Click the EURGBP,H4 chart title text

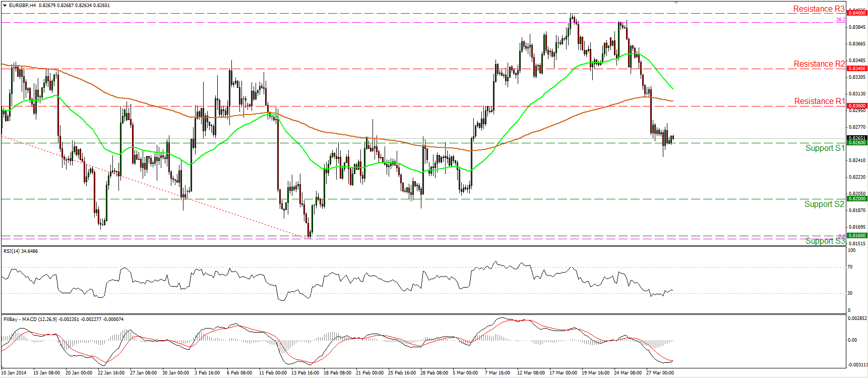[23, 6]
